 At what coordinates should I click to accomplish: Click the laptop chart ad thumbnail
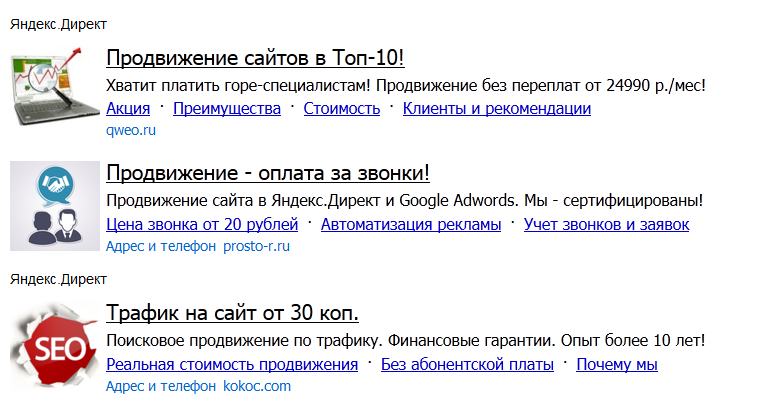pyautogui.click(x=47, y=86)
